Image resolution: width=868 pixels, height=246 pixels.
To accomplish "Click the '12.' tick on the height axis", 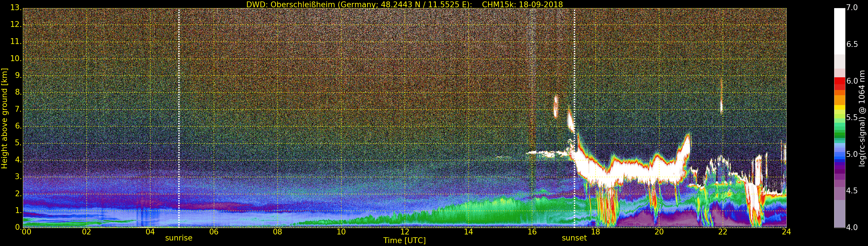I will coord(16,25).
